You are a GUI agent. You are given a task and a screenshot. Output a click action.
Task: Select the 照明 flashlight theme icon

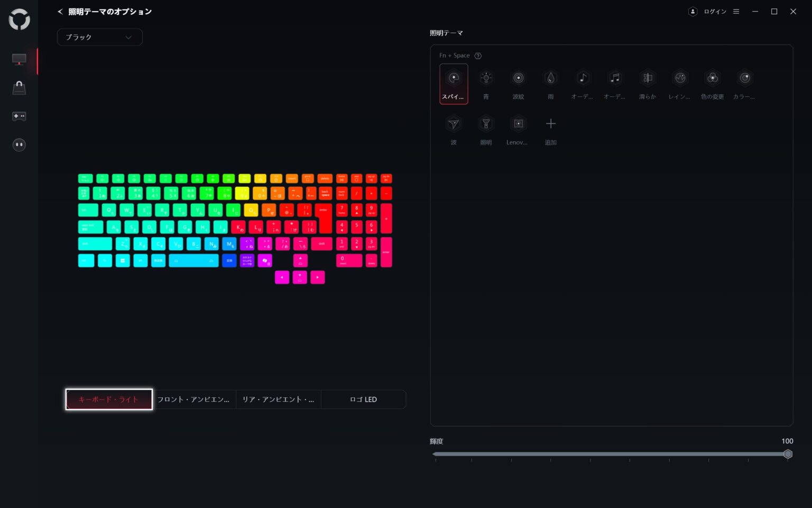[486, 124]
